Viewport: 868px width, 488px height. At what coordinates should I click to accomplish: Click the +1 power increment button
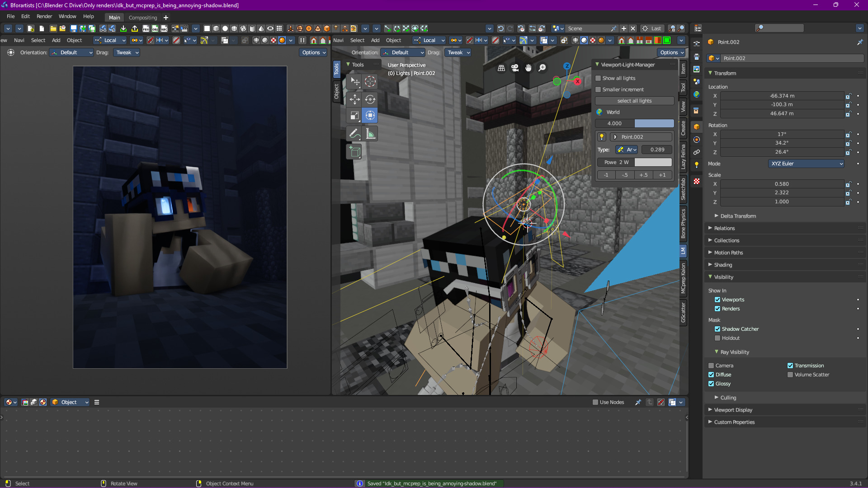coord(662,175)
